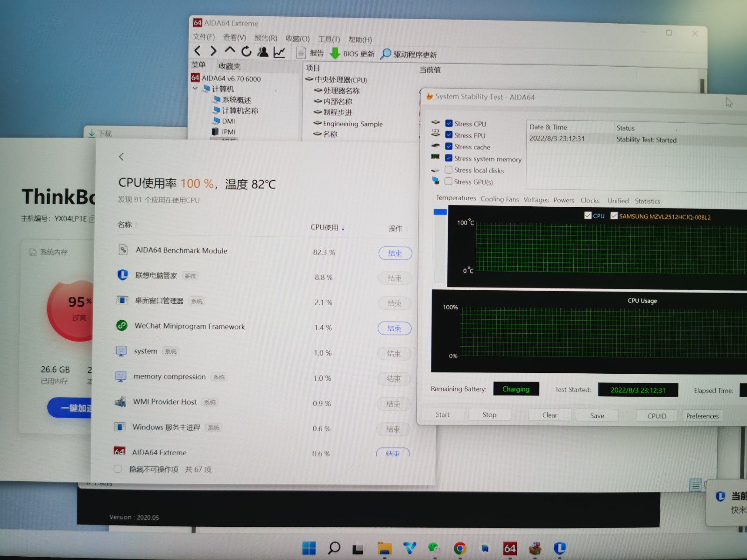This screenshot has width=747, height=560.
Task: Select 系统概述 in the AIDA64 tree
Action: coord(232,99)
